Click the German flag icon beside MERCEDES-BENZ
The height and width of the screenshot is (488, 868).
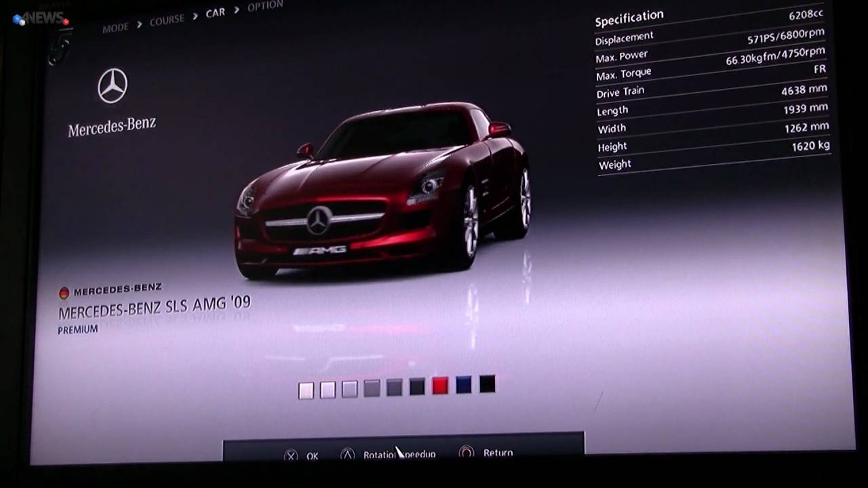(64, 293)
